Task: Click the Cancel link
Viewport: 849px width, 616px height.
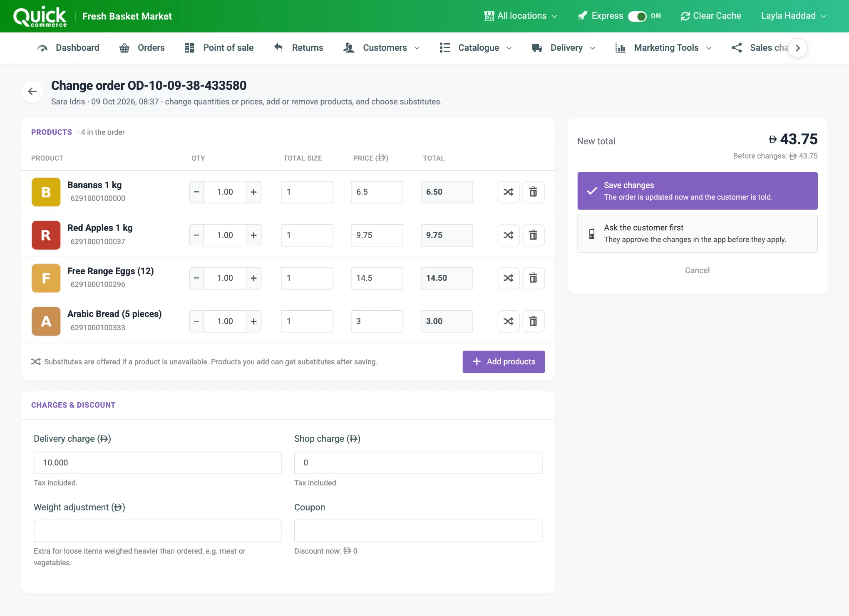Action: 698,271
